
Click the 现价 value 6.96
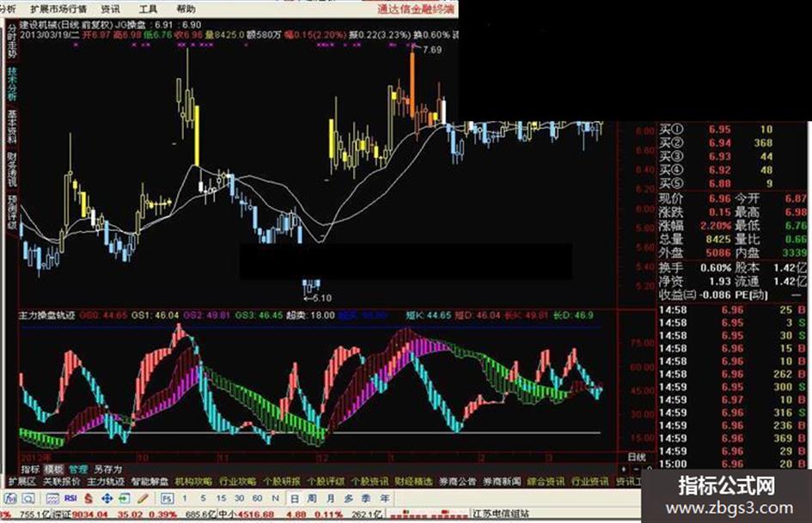pyautogui.click(x=720, y=199)
